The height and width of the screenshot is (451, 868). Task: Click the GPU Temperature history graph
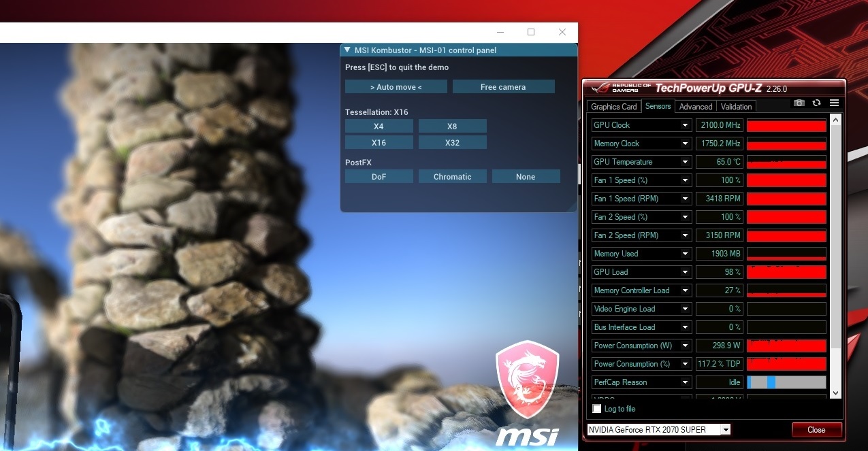[x=786, y=162]
